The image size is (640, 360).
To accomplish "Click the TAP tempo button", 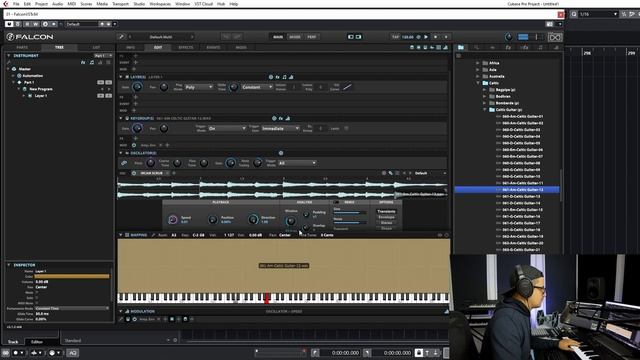I will (x=395, y=37).
